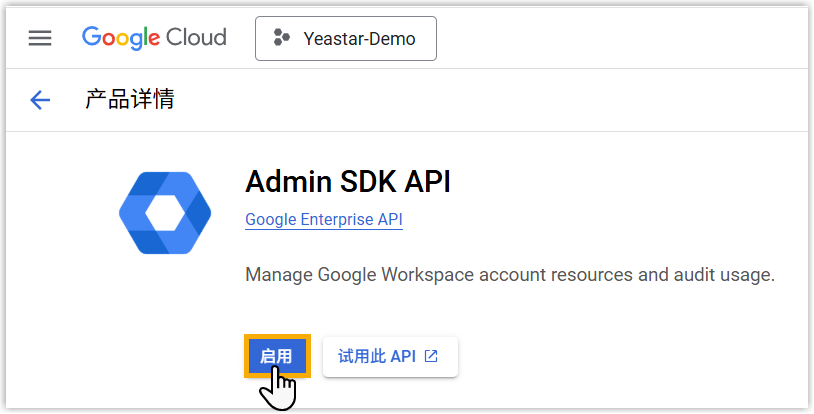Click the Yeastar-Demo project name text
814x414 pixels.
tap(359, 39)
